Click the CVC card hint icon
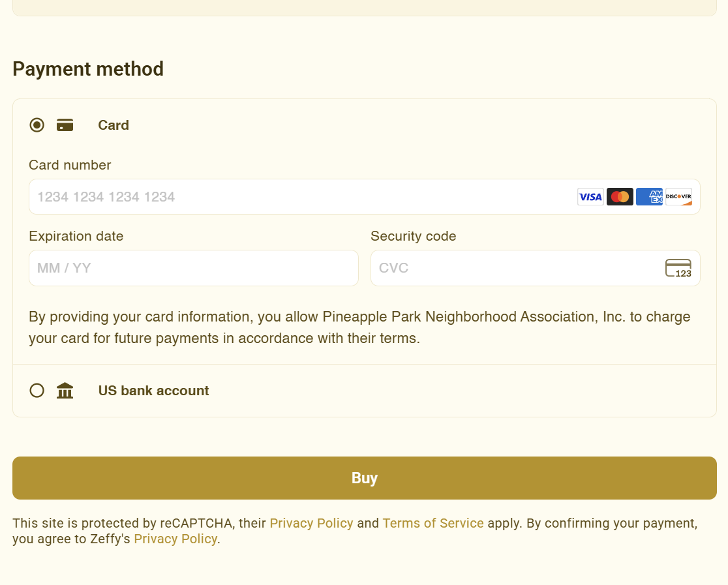Screen dimensions: 728x585 tap(678, 268)
